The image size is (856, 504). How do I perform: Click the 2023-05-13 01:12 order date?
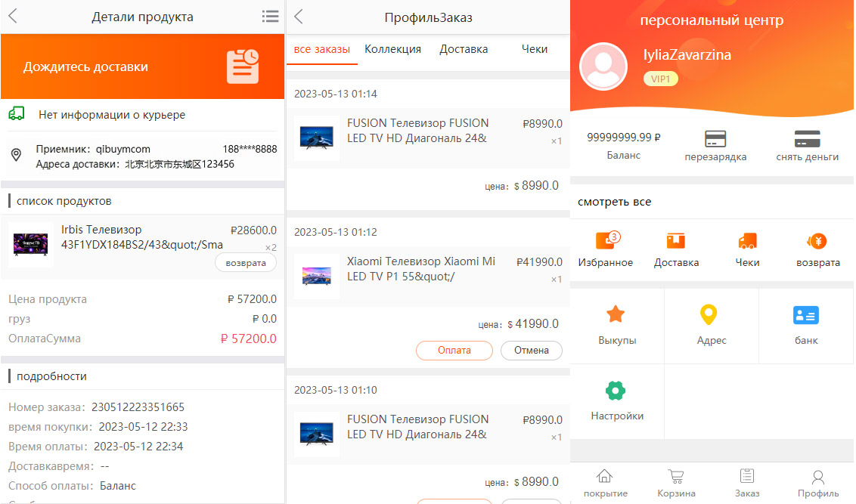click(336, 233)
